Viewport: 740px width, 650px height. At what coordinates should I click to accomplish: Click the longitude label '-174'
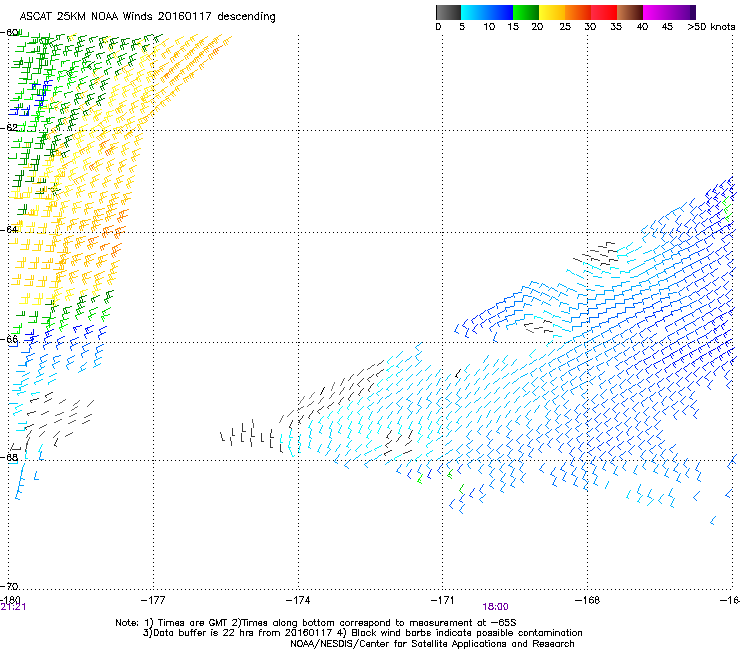[298, 600]
